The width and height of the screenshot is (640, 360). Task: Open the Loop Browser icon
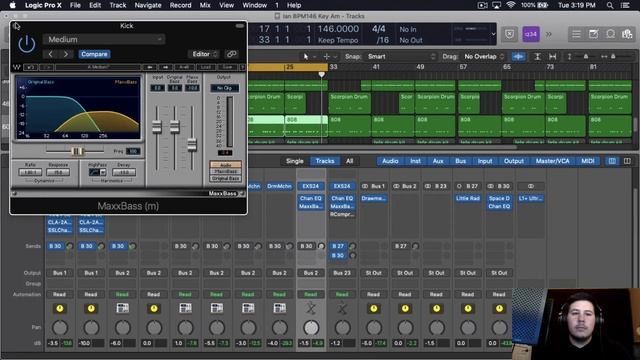[x=610, y=34]
